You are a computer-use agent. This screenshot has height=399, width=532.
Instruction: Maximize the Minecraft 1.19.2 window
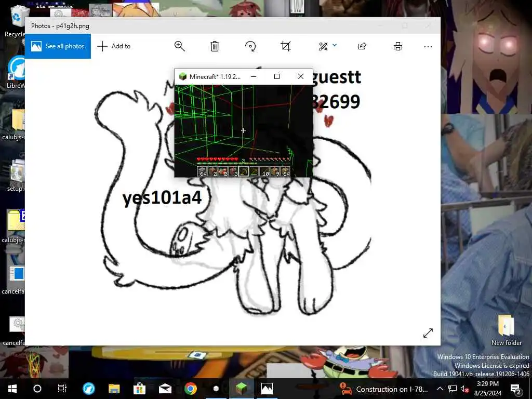point(277,77)
